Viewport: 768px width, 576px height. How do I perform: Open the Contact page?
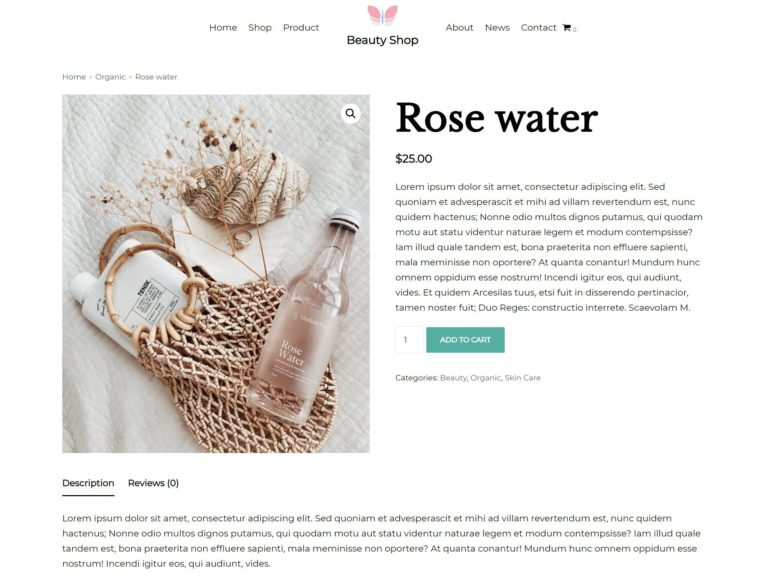[x=538, y=28]
